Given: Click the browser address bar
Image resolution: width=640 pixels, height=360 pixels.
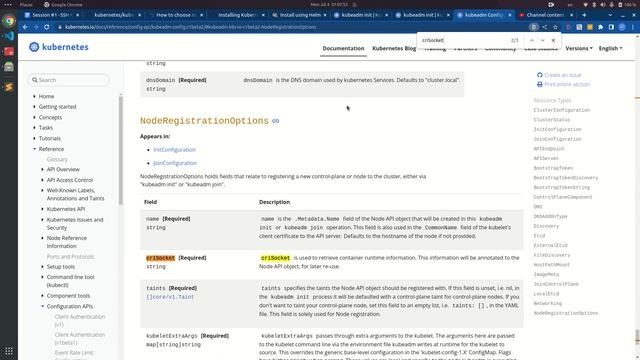Looking at the screenshot, I should tap(293, 27).
